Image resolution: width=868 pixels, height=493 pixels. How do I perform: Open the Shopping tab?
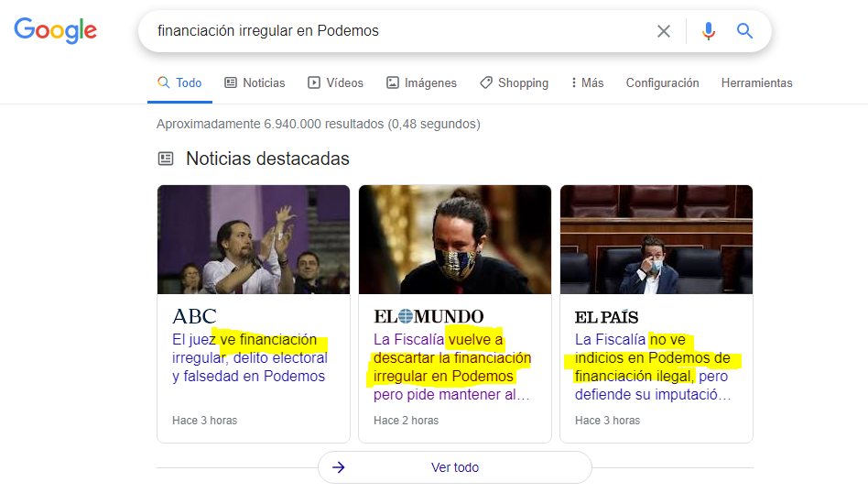(x=515, y=83)
